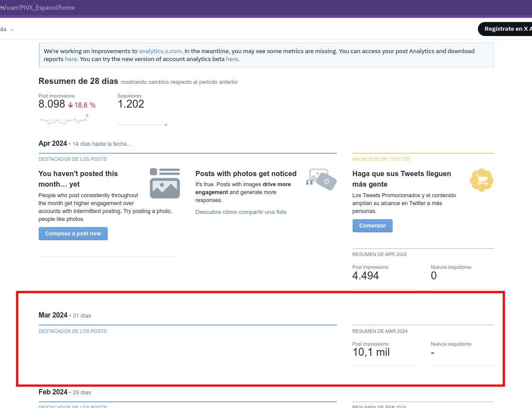This screenshot has height=408, width=532.
Task: Click the browser address bar URL
Action: (37, 7)
